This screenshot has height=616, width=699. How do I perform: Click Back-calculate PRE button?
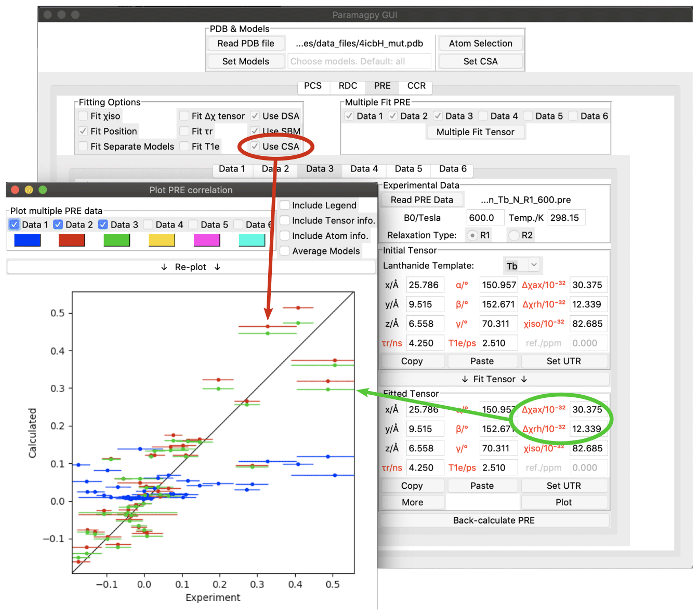point(494,520)
